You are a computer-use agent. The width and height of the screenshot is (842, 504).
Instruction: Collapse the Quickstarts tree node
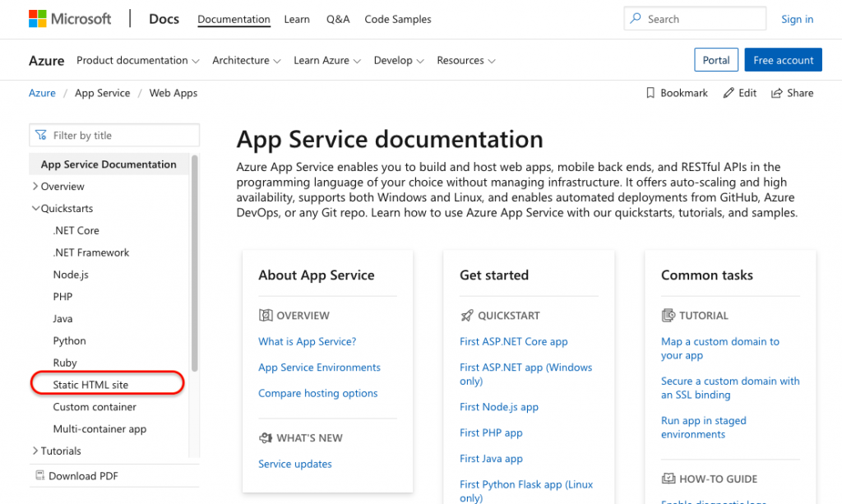tap(35, 208)
